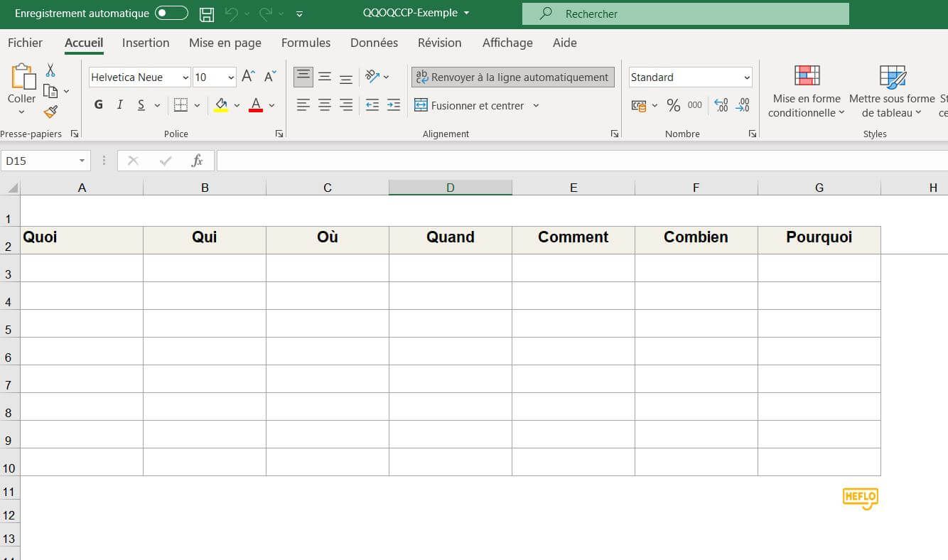Switch to the Données tab
The width and height of the screenshot is (948, 560).
[x=374, y=43]
